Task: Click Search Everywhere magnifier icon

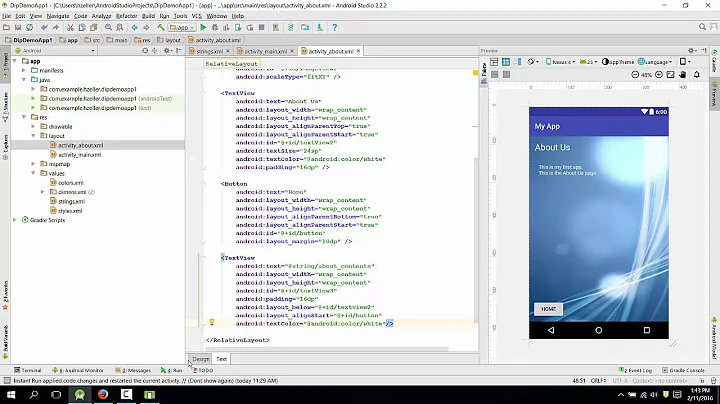Action: click(702, 27)
